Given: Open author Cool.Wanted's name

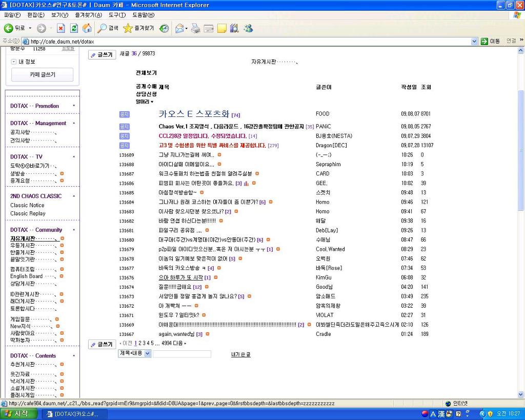Looking at the screenshot, I should point(330,249).
